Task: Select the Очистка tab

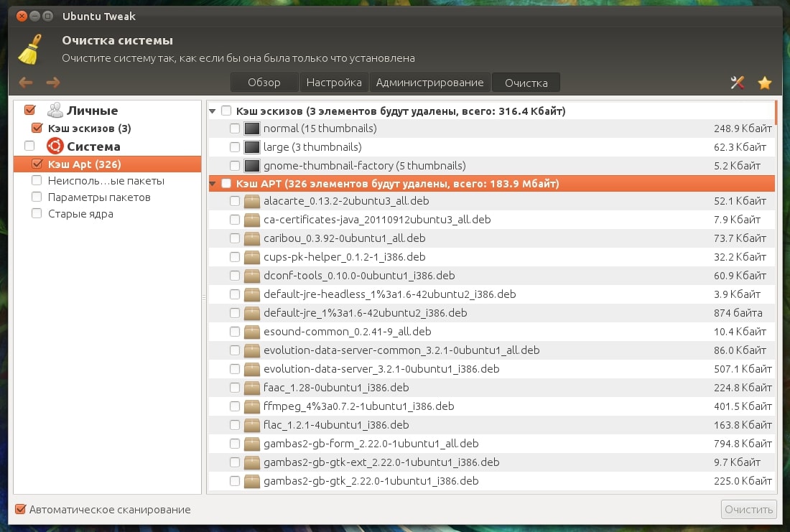Action: click(x=526, y=83)
